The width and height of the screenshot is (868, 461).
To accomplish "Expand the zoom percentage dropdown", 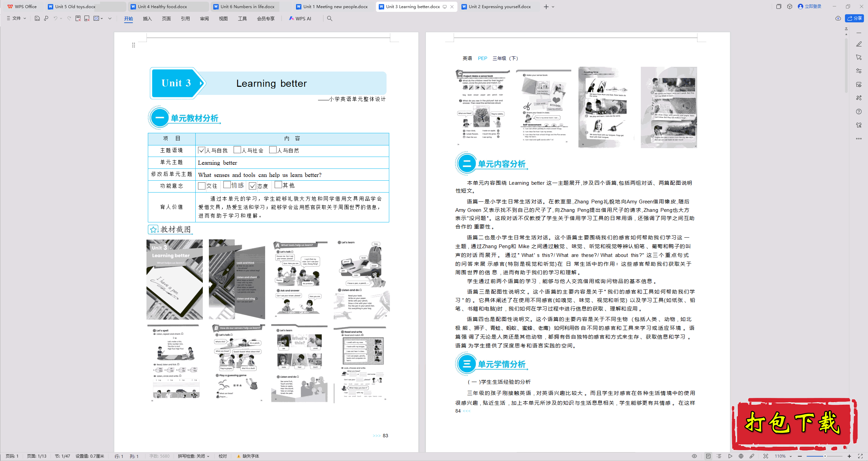I will pos(791,456).
